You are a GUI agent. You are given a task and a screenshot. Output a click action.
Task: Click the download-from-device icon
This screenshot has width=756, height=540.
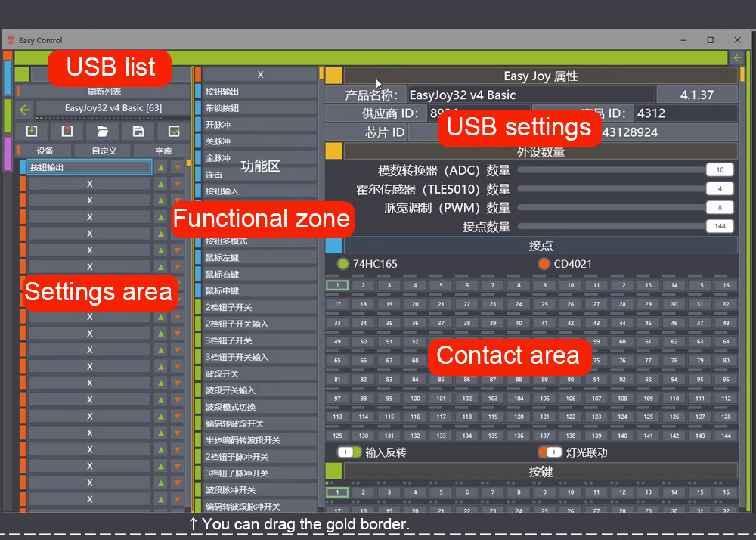[x=32, y=131]
